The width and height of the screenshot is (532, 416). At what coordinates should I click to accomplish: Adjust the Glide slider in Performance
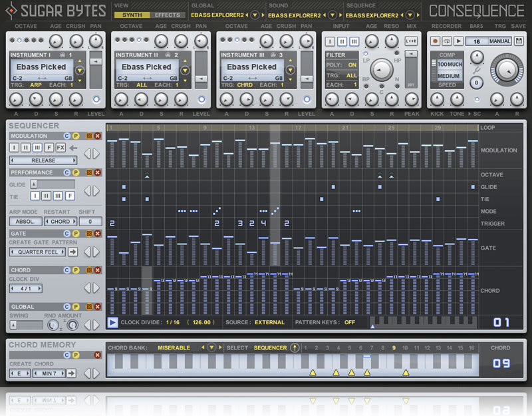point(53,184)
